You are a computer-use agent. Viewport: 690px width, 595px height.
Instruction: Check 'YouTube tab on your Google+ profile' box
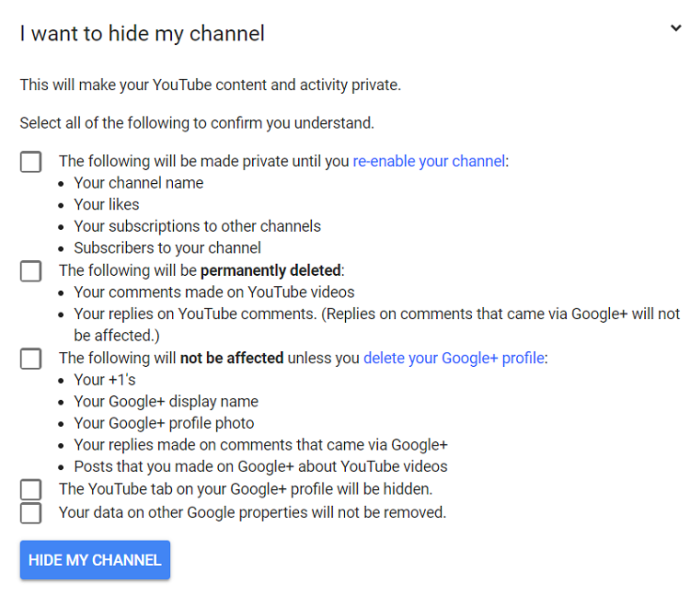[31, 489]
